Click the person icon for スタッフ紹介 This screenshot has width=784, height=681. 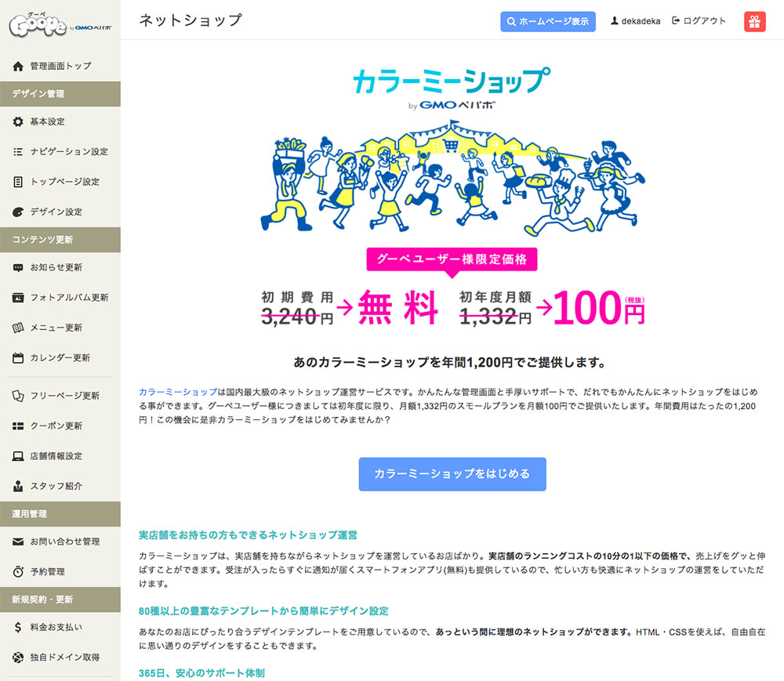[18, 486]
